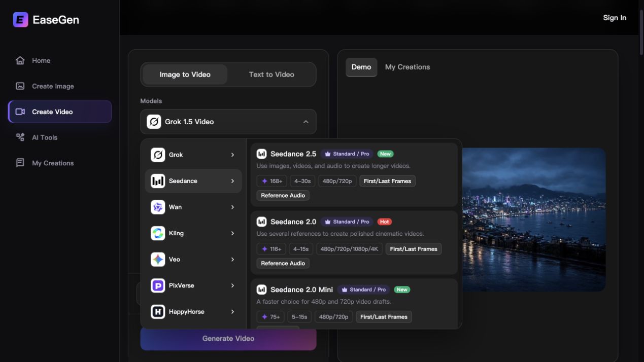Click the "4–30s" duration tag
The image size is (644, 362).
(x=302, y=181)
